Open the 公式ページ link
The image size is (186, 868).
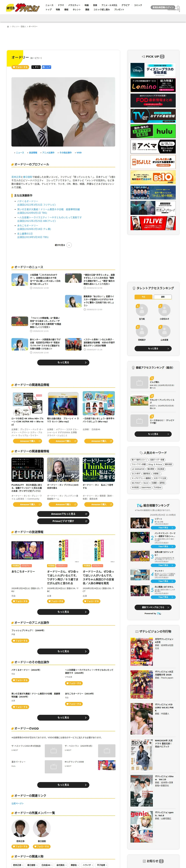pos(18,803)
